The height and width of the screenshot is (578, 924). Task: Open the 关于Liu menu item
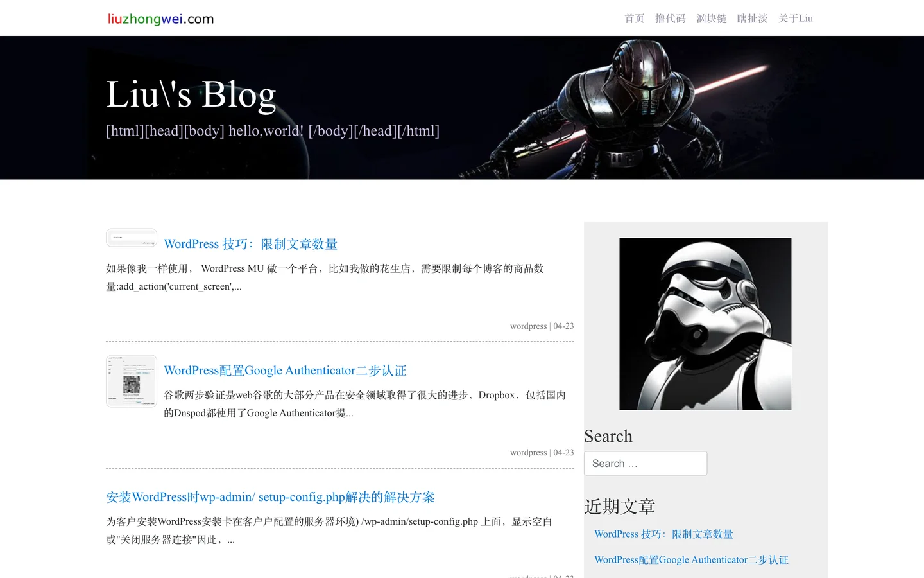click(x=796, y=19)
